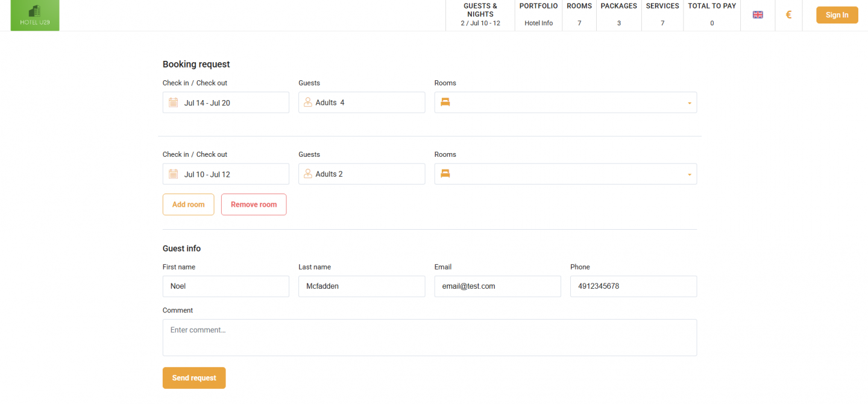Viewport: 868px width, 404px height.
Task: Click Remove room button
Action: (254, 204)
